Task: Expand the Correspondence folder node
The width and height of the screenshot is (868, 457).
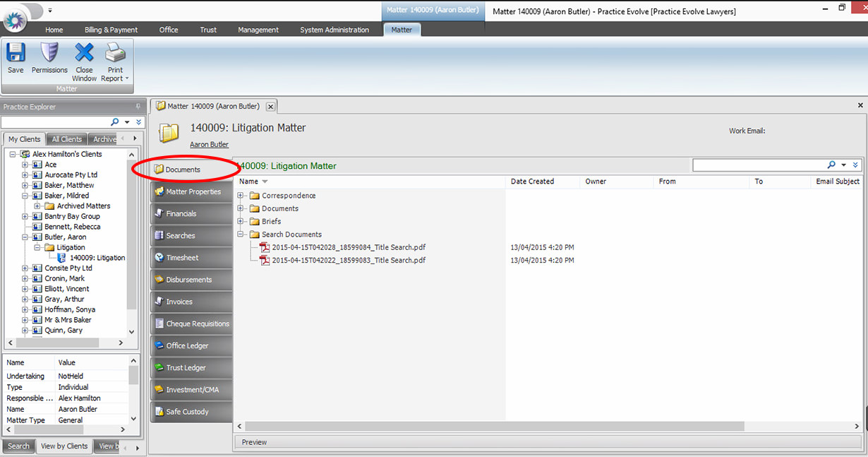Action: click(x=240, y=196)
